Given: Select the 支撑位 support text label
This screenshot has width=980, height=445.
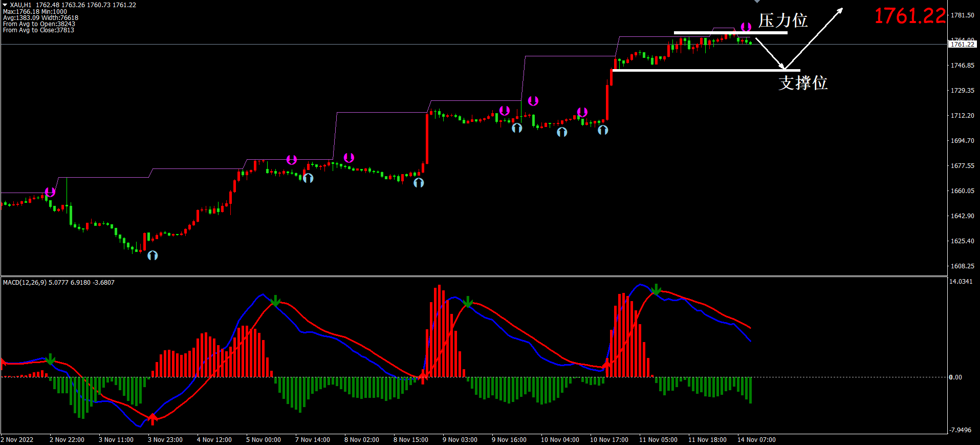Looking at the screenshot, I should click(x=803, y=83).
